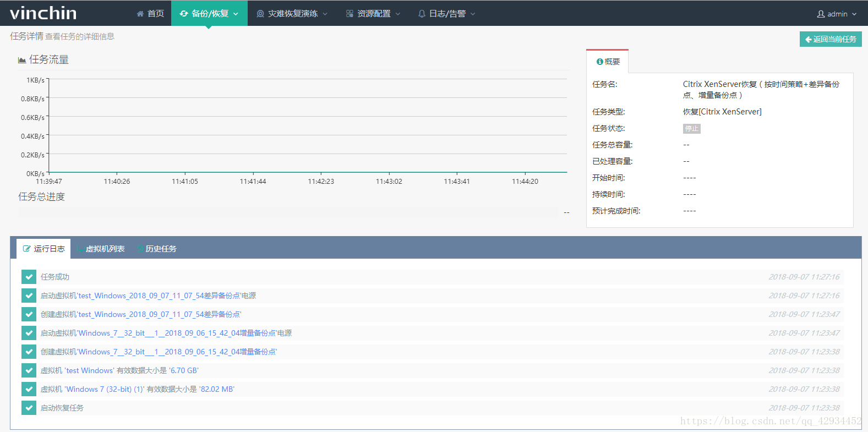Viewport: 868px width, 432px height.
Task: Click the traffic chart plot area
Action: coord(308,126)
